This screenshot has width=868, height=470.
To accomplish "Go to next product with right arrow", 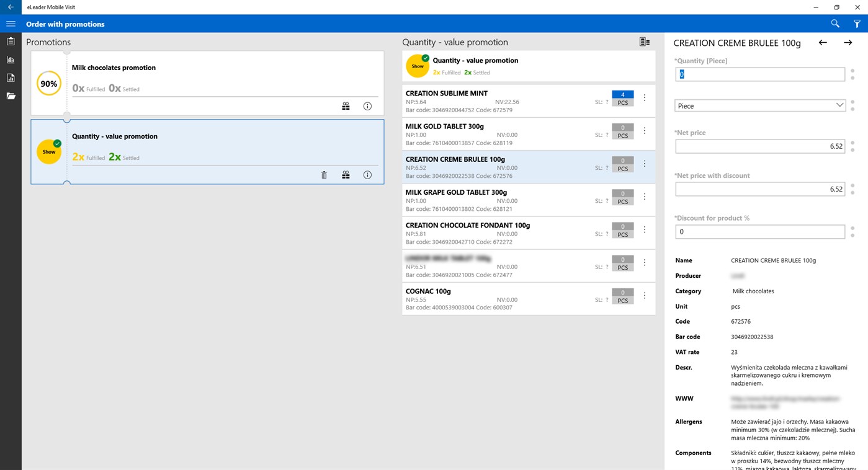I will pyautogui.click(x=848, y=43).
